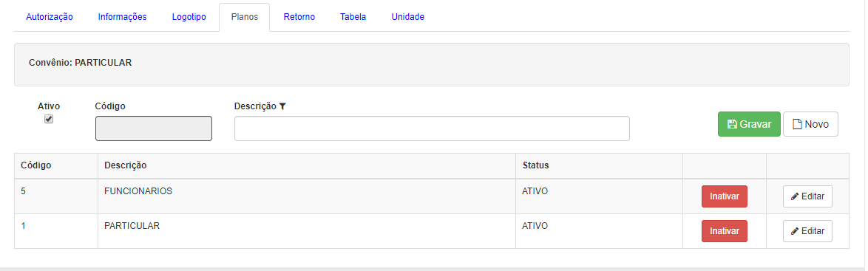868x271 pixels.
Task: Click the filter funnel icon beside Descrição
Action: coord(282,106)
